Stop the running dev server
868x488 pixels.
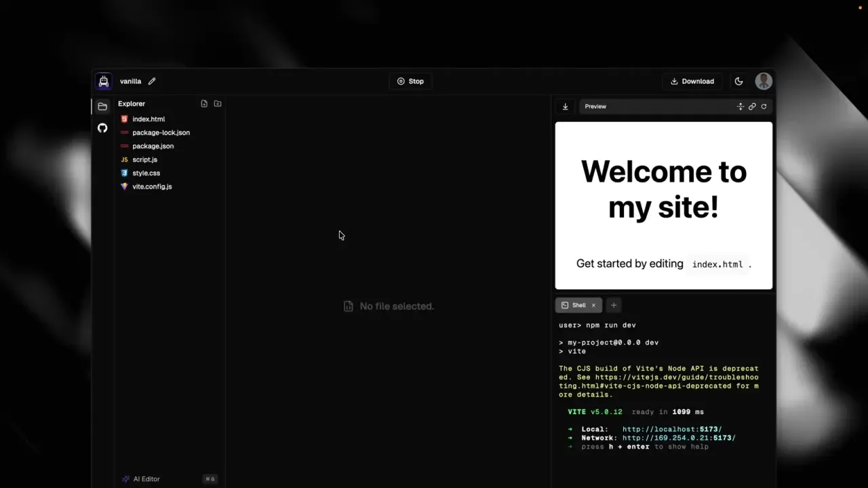[x=410, y=81]
